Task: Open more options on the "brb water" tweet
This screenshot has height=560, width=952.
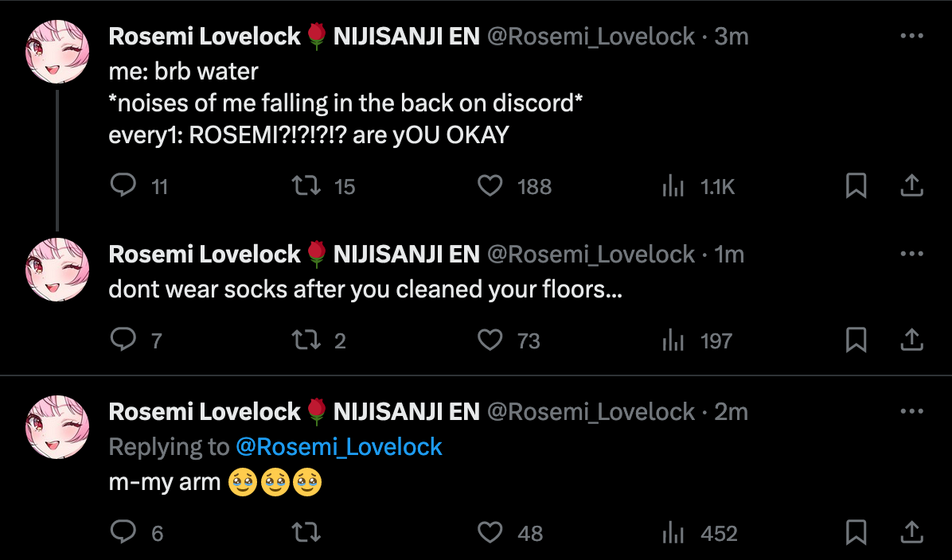Action: pos(911,37)
